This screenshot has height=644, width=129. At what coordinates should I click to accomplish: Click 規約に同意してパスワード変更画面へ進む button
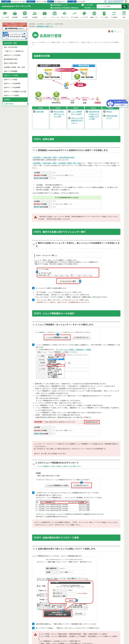tap(58, 614)
